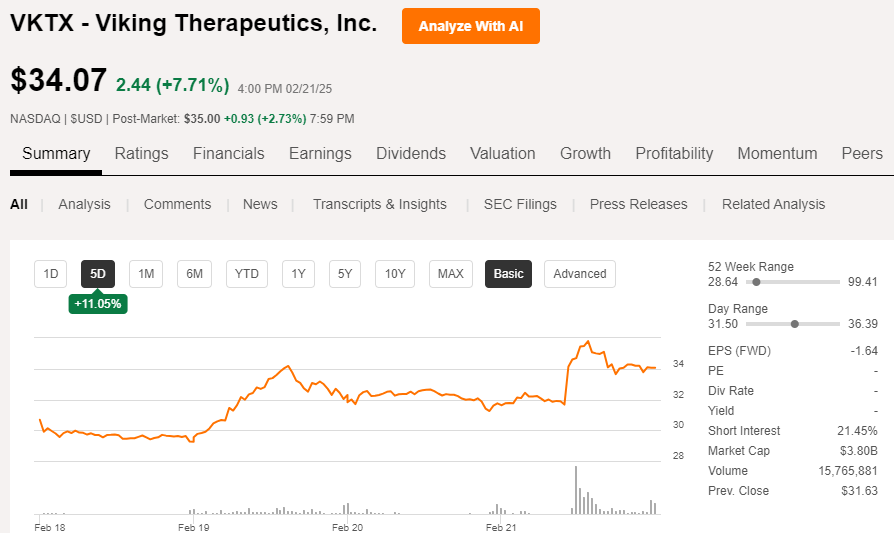
Task: Open the Dividends tab
Action: pos(412,153)
